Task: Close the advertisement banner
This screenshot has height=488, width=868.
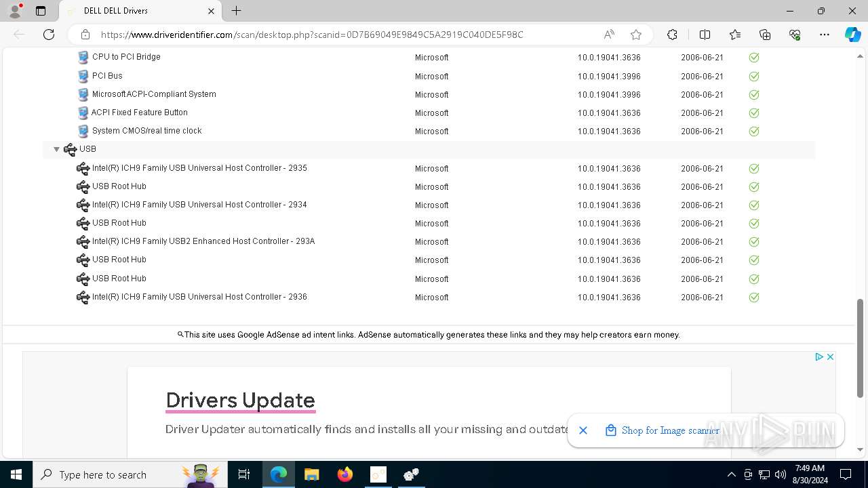Action: (830, 357)
